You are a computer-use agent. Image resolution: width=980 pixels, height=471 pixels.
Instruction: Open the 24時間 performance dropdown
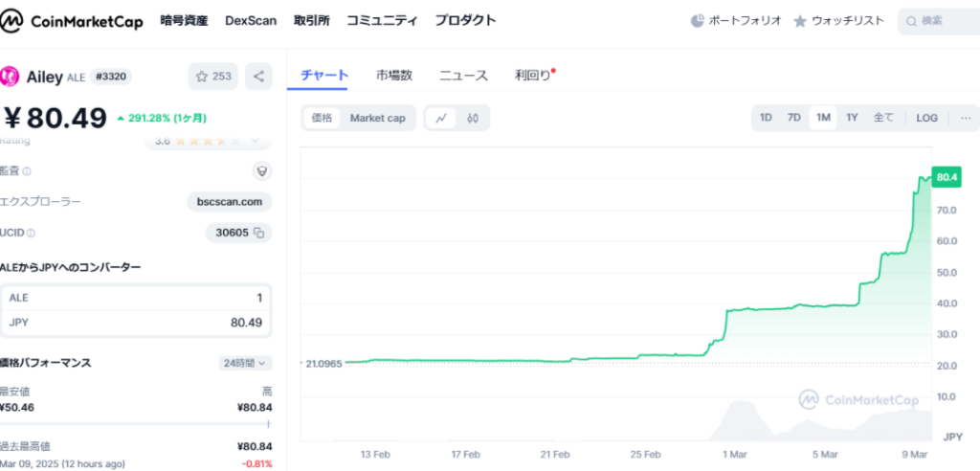(x=245, y=363)
